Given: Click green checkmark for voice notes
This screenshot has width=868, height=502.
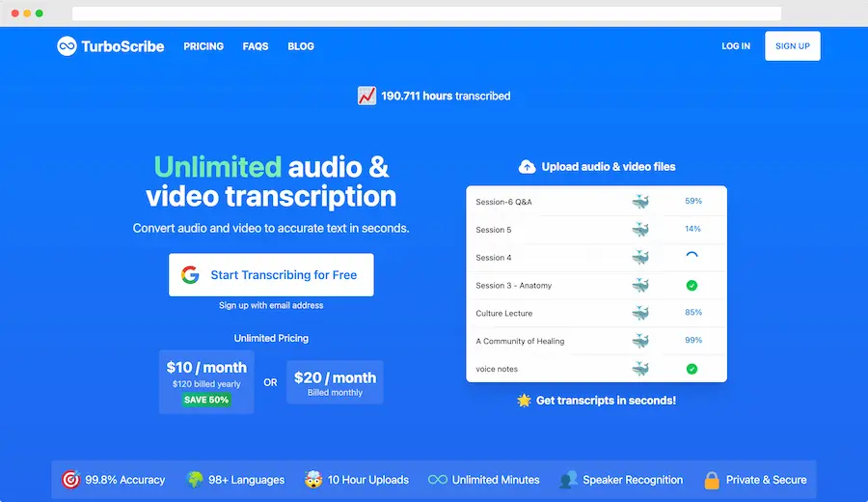Looking at the screenshot, I should tap(692, 369).
